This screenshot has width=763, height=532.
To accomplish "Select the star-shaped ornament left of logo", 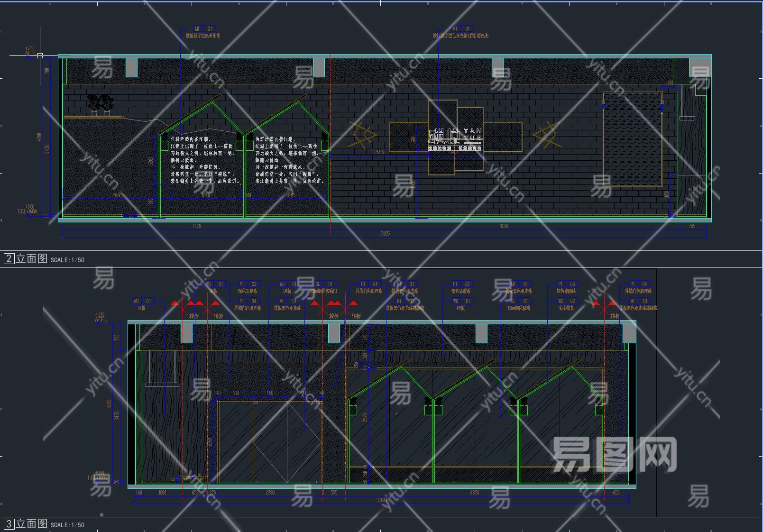I will (362, 135).
